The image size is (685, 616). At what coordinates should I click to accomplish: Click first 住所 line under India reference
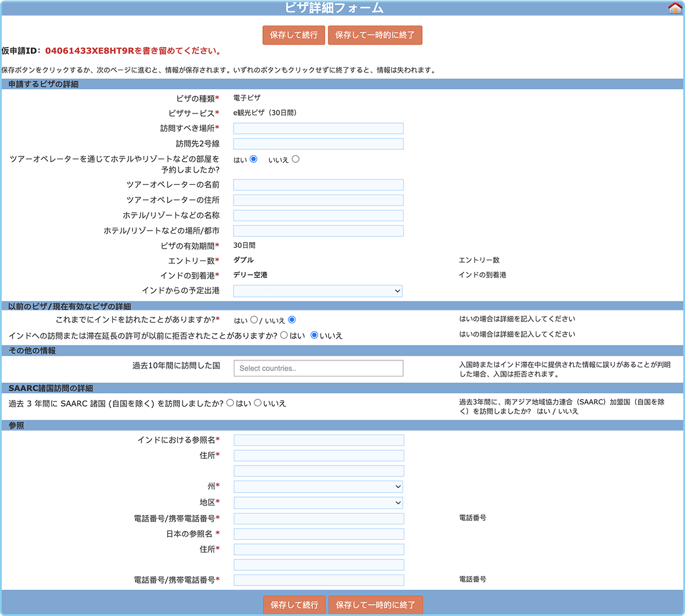point(319,455)
